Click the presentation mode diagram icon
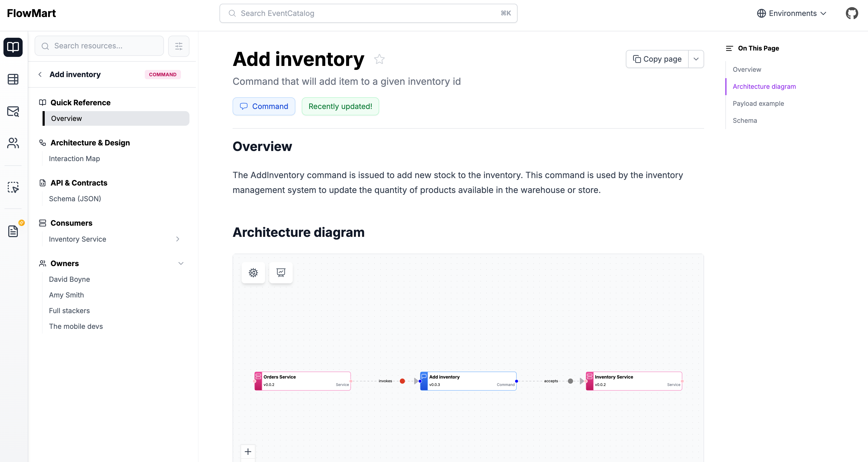The image size is (868, 462). pyautogui.click(x=281, y=272)
